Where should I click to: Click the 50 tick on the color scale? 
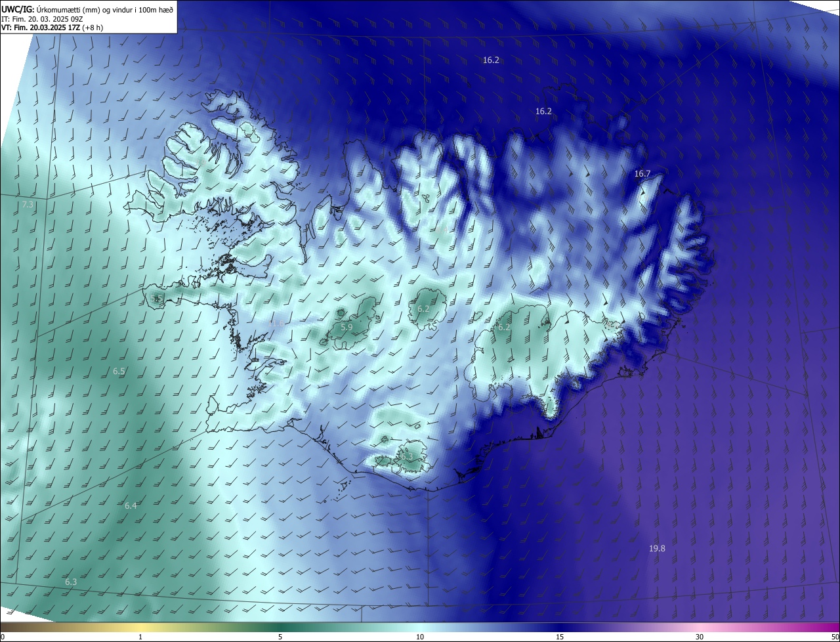[x=835, y=637]
